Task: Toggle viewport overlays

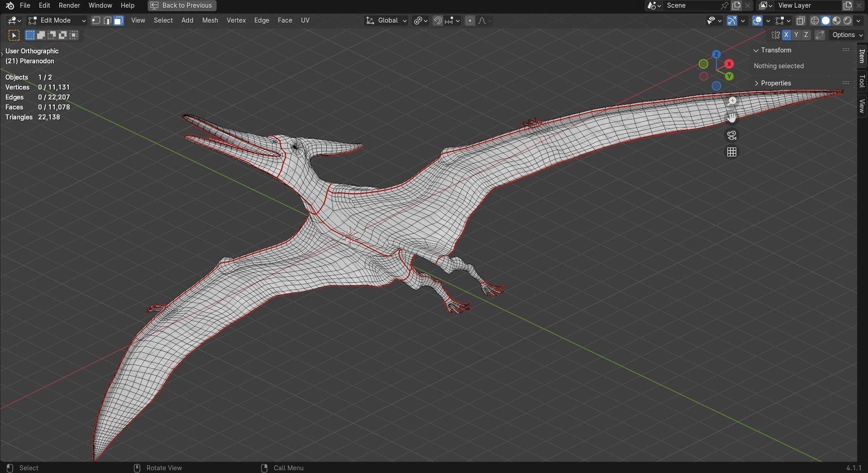Action: coord(757,20)
